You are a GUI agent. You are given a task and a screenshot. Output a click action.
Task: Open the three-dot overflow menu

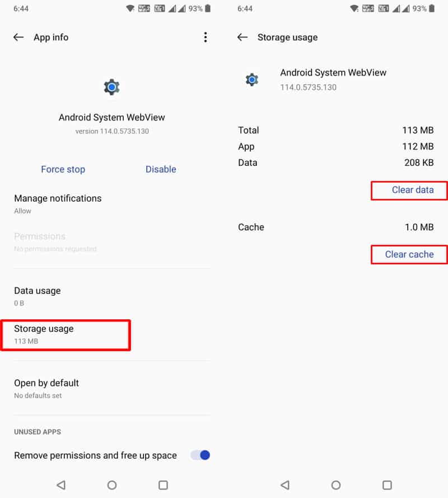pyautogui.click(x=206, y=37)
